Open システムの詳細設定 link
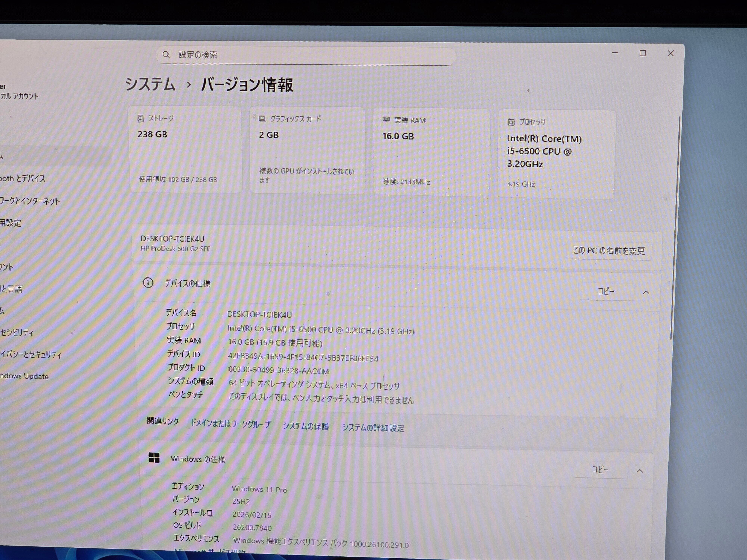 (x=373, y=428)
